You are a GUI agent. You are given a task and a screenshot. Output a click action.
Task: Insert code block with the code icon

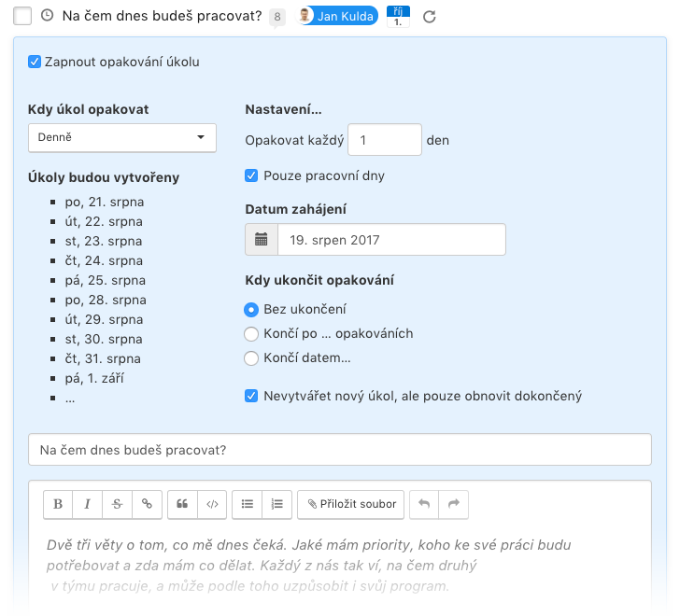click(x=212, y=504)
